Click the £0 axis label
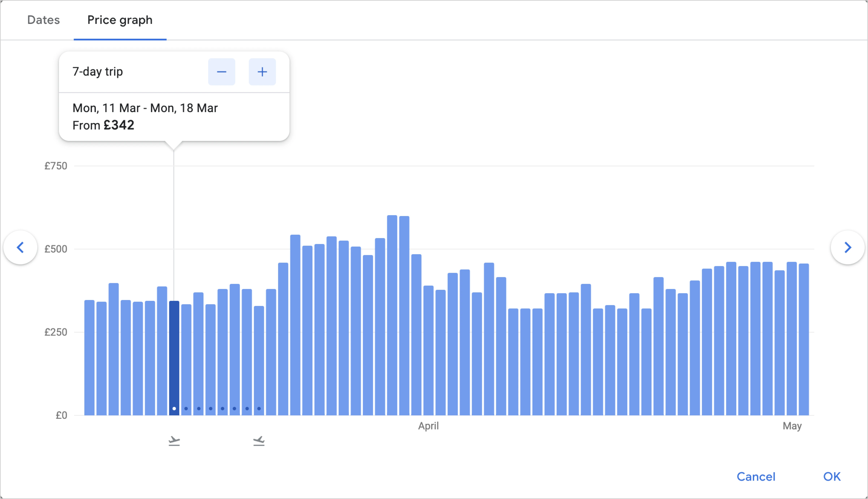The height and width of the screenshot is (499, 868). pyautogui.click(x=62, y=415)
